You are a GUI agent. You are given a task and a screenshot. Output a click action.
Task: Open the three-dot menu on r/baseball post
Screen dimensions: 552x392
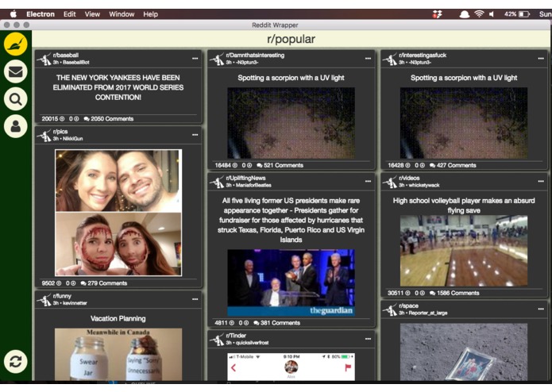click(195, 59)
